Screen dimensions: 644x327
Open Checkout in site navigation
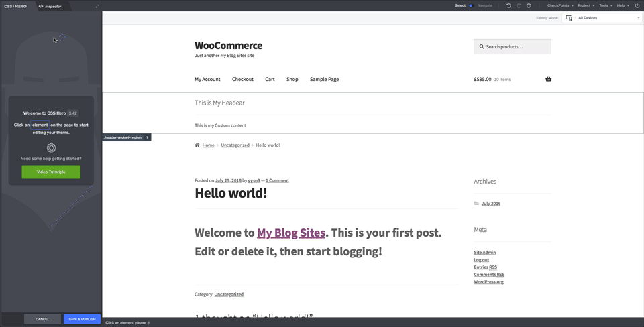click(x=243, y=79)
